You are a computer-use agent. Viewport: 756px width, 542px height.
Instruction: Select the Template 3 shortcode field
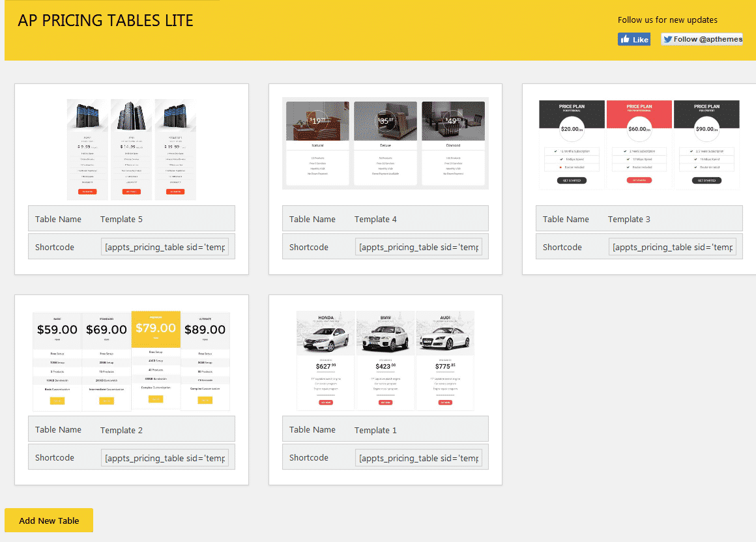[x=672, y=247]
